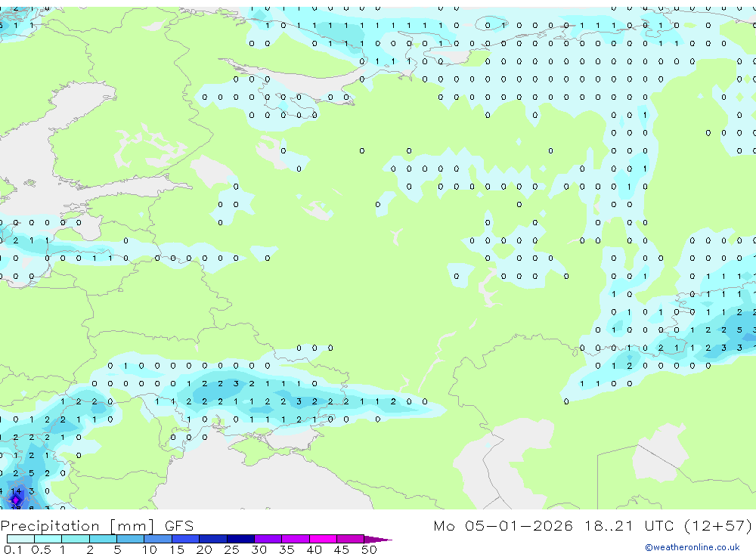Click the legend label '35'
The width and height of the screenshot is (756, 554).
[x=287, y=549]
